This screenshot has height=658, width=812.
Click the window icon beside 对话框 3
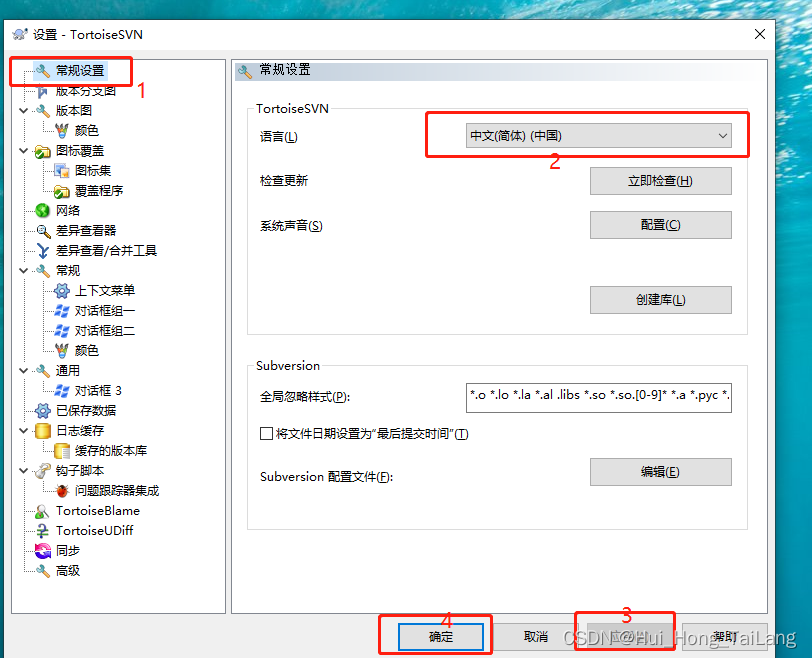[62, 391]
